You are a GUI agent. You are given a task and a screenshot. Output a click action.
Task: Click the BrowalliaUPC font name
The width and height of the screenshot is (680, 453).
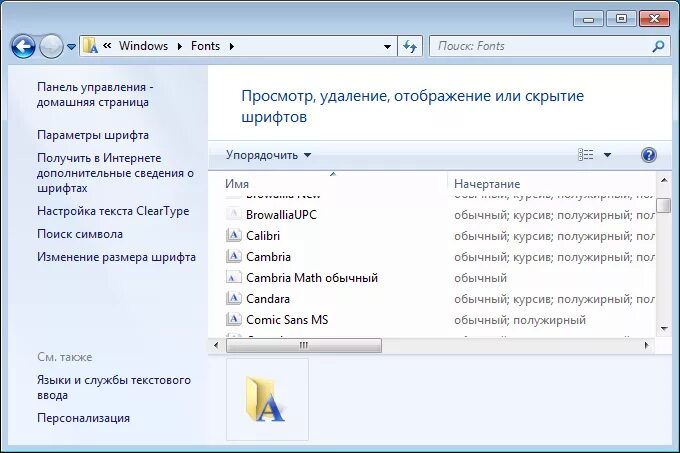[281, 215]
